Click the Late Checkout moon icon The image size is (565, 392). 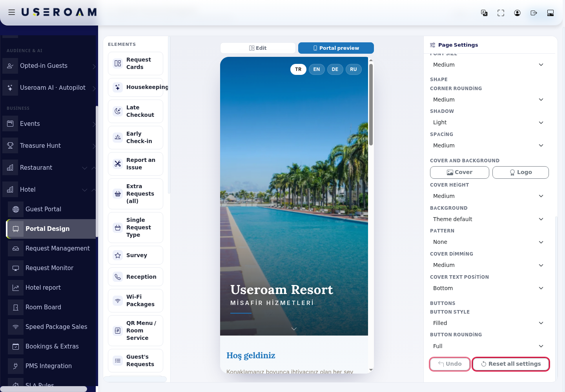coord(118,111)
